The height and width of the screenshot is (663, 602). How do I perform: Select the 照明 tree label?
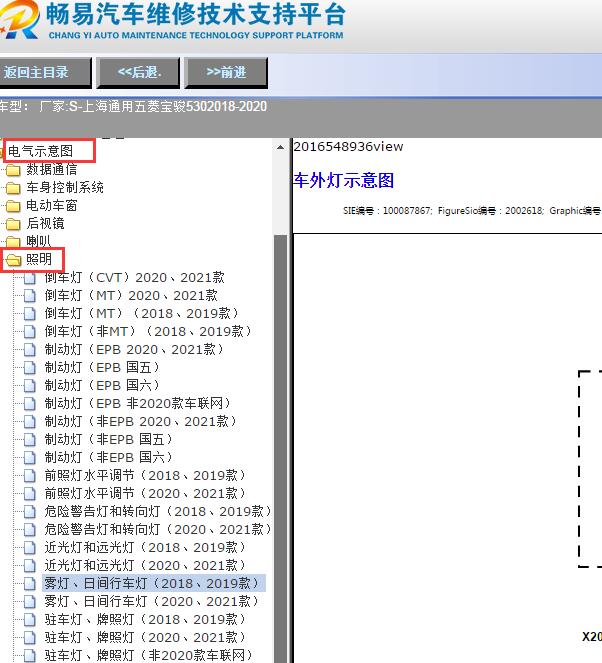click(x=39, y=259)
